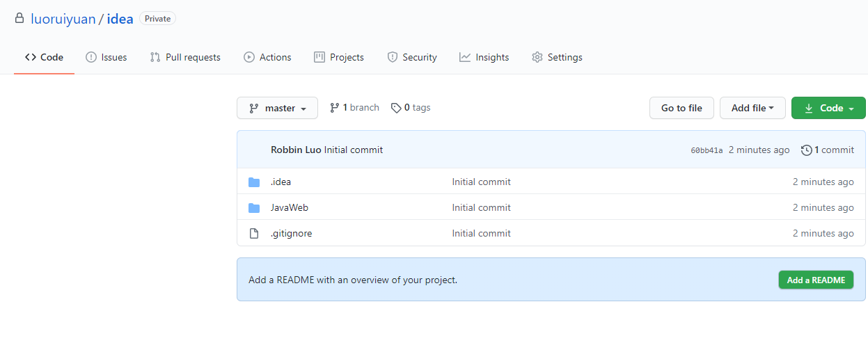Viewport: 868px width, 343px height.
Task: Open the .idea folder
Action: pyautogui.click(x=281, y=182)
